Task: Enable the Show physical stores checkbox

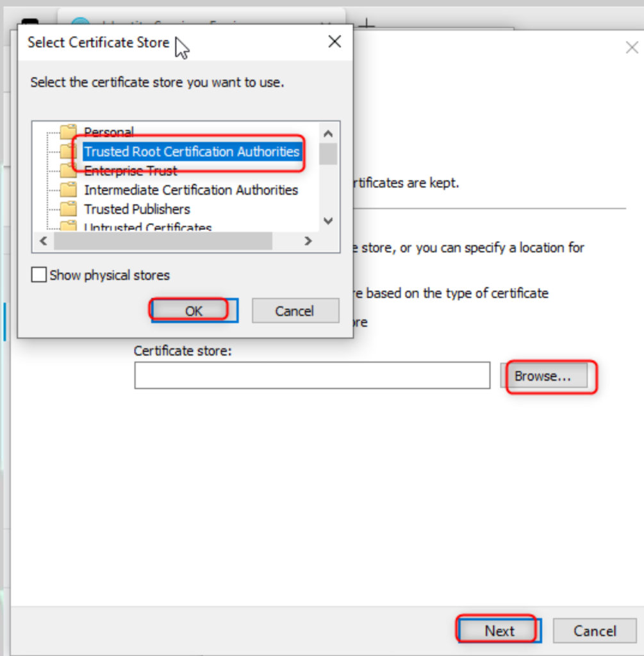Action: tap(39, 275)
